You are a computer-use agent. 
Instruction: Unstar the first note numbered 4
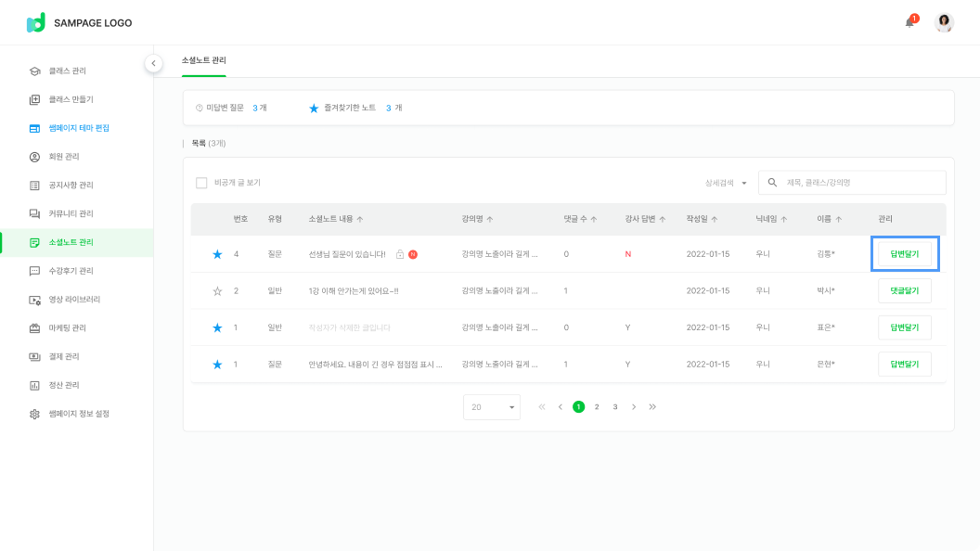pos(217,254)
